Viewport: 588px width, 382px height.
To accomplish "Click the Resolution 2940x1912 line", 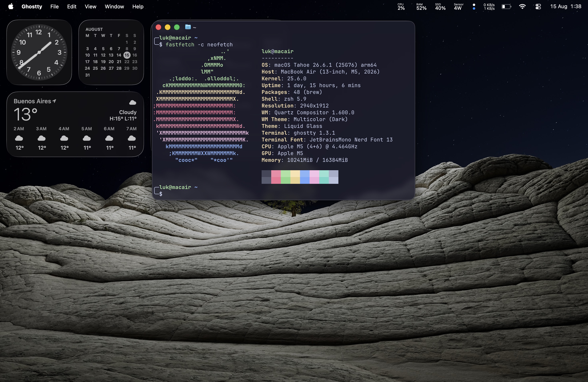I will [x=295, y=106].
